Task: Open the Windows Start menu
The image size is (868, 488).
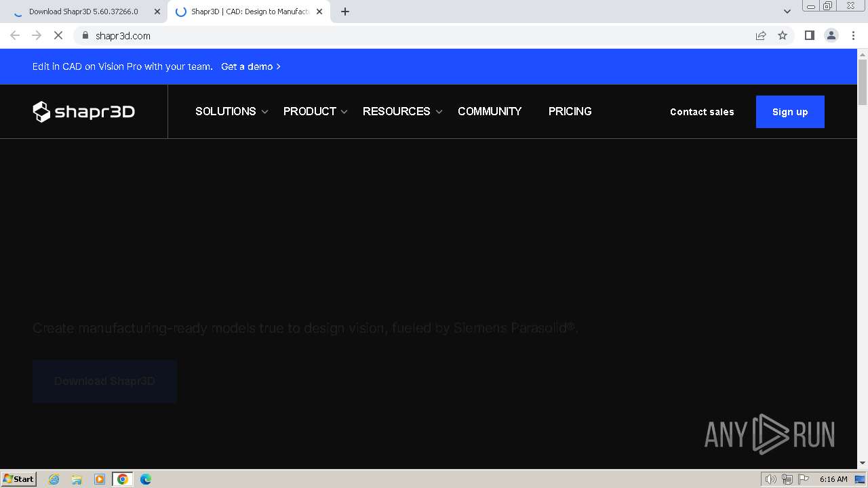Action: pyautogui.click(x=19, y=479)
